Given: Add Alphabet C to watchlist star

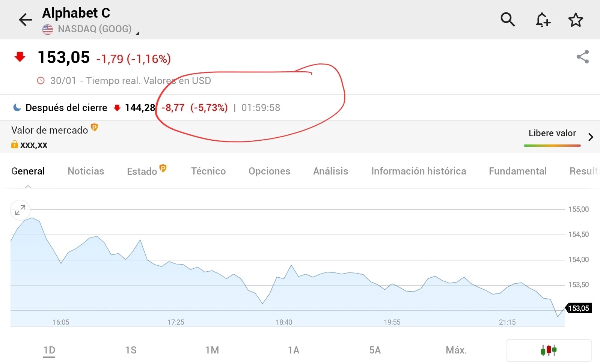Looking at the screenshot, I should pyautogui.click(x=576, y=20).
